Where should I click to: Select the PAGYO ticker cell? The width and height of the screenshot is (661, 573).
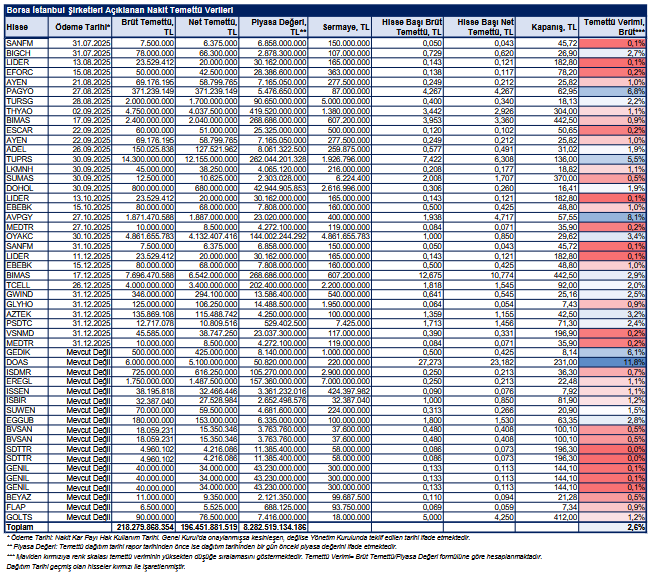point(27,91)
